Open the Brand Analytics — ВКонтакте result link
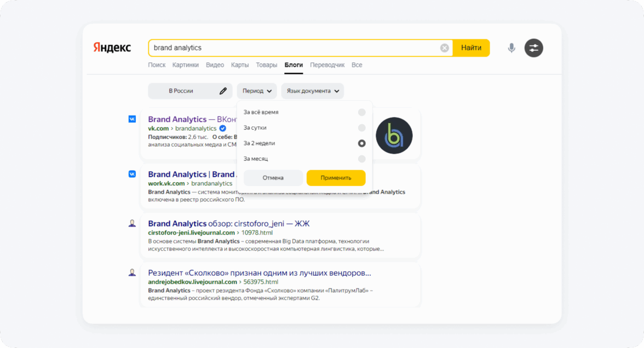 (192, 119)
